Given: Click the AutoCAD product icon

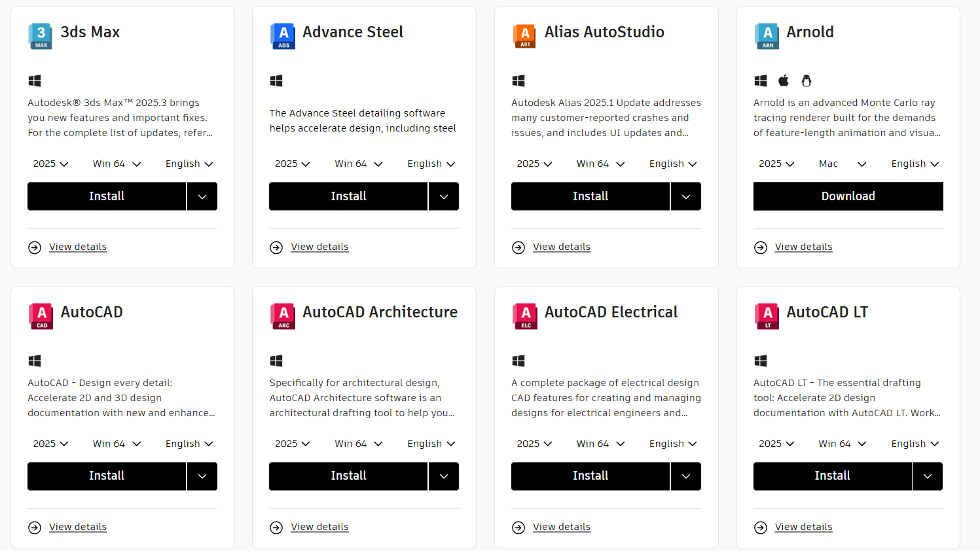Looking at the screenshot, I should pos(41,316).
